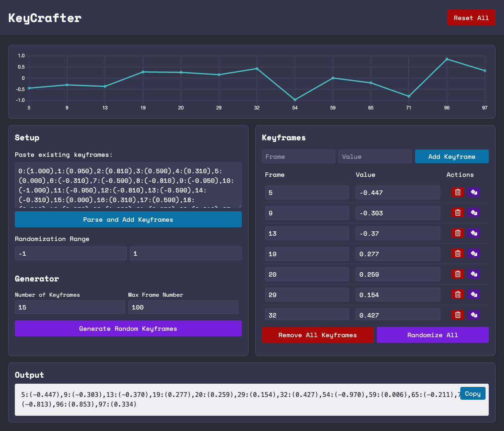Click dice icon for frame 20

474,274
